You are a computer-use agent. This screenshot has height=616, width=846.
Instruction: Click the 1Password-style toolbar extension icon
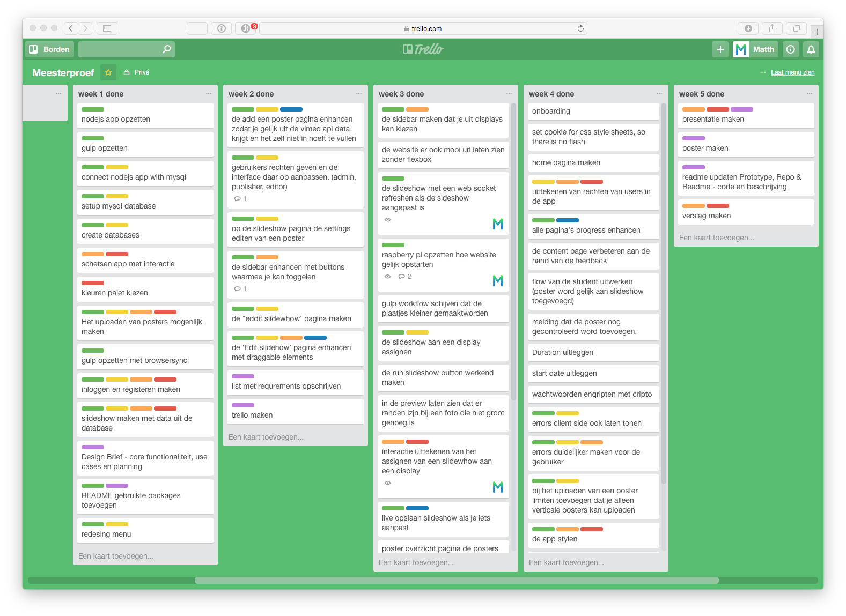[221, 28]
